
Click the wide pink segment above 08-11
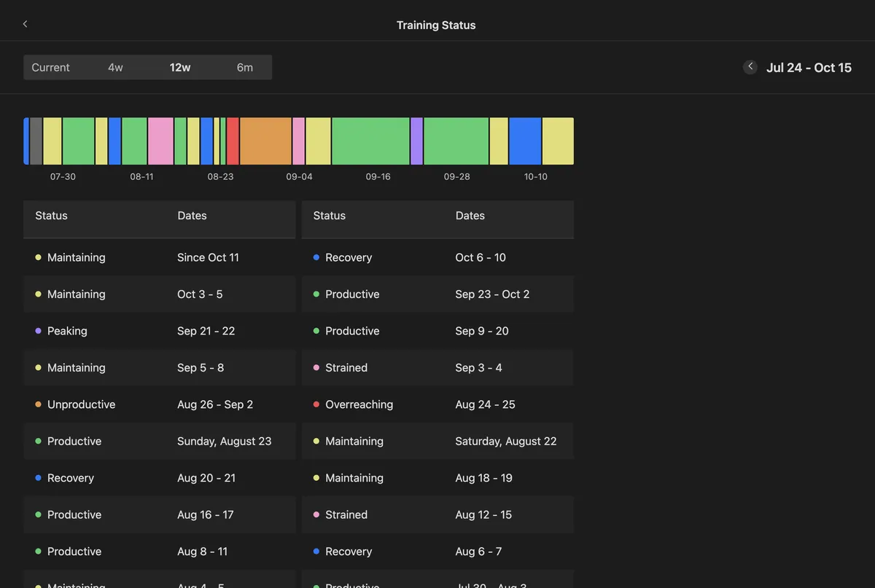click(x=160, y=141)
